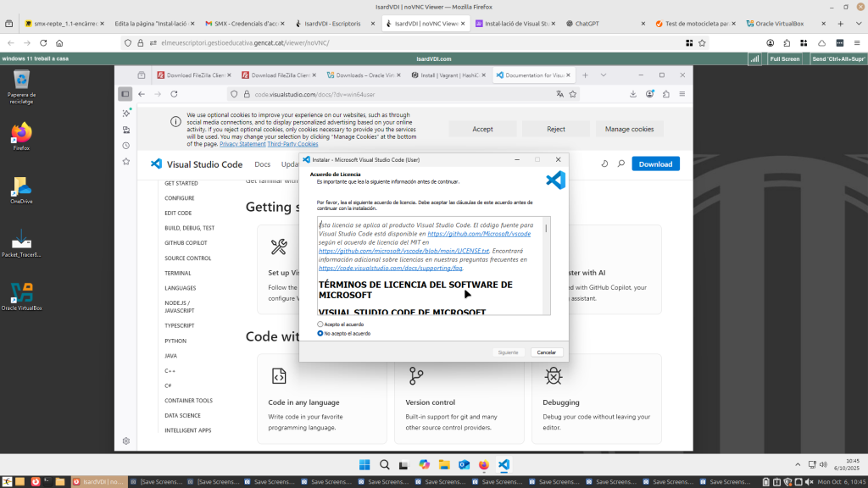
Task: Click the Windows Start button in taskbar
Action: 364,464
